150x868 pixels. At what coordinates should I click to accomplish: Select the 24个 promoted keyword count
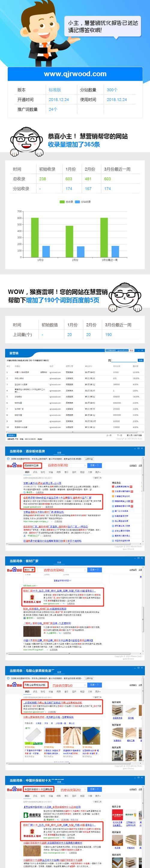point(53,109)
